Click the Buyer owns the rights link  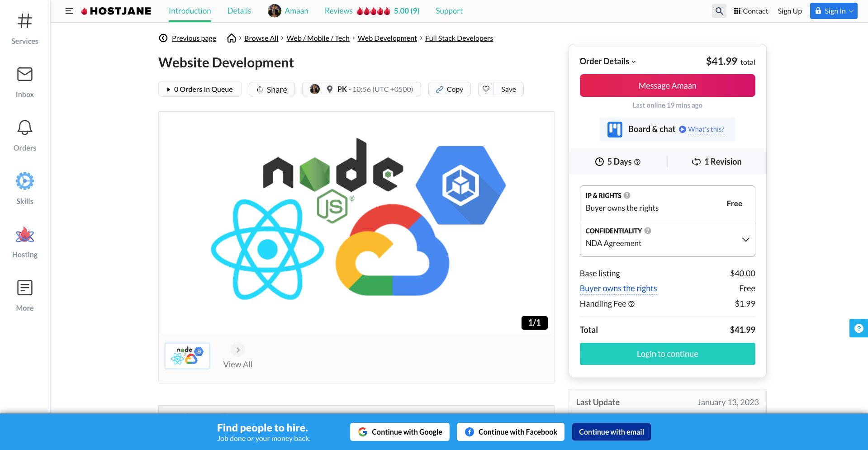coord(618,289)
